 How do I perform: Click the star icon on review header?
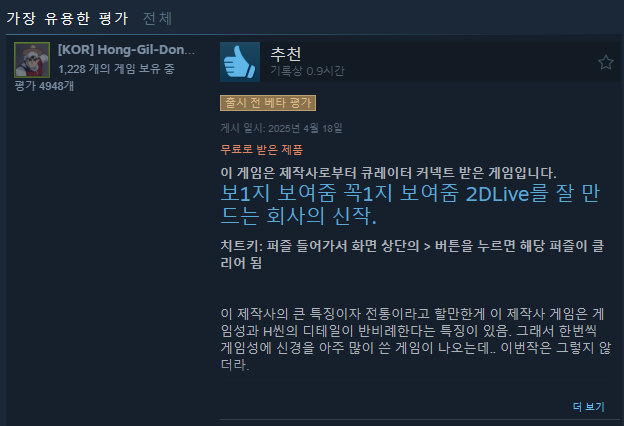click(606, 63)
